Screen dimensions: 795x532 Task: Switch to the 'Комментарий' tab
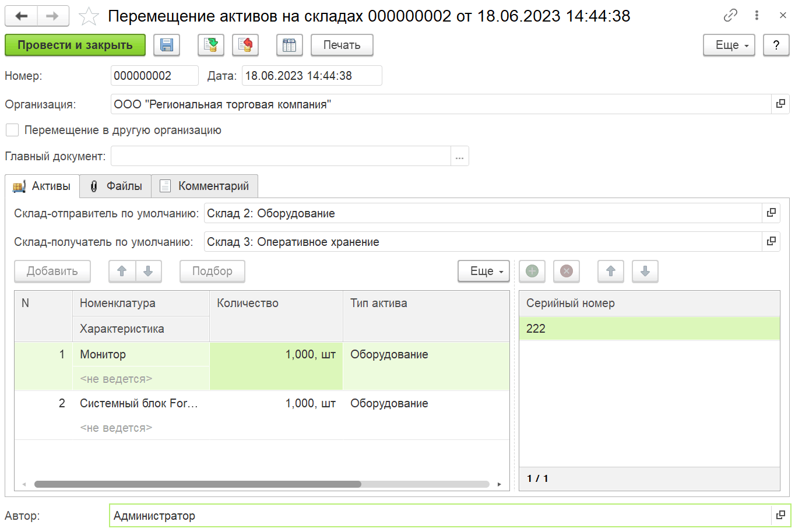click(205, 186)
